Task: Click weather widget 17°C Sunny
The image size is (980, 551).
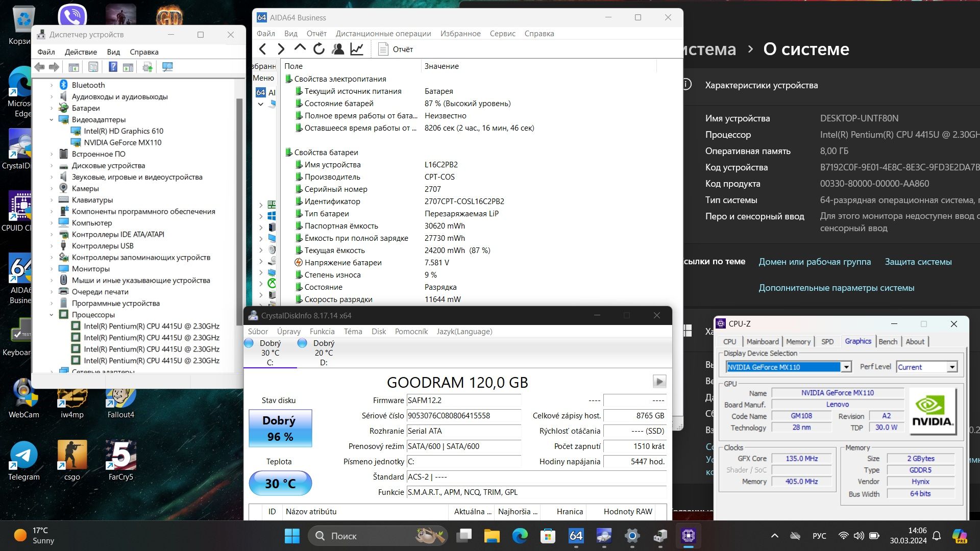Action: [x=35, y=536]
